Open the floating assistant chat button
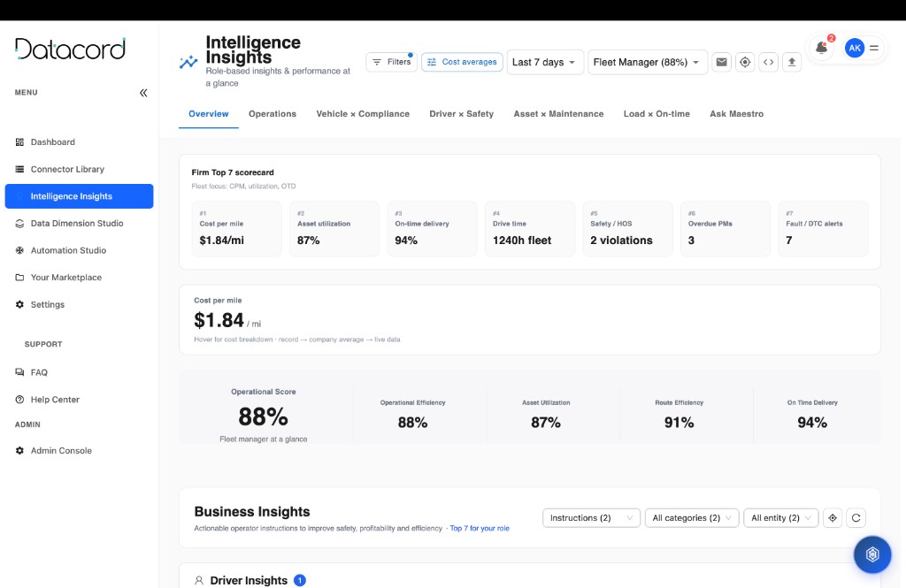This screenshot has width=906, height=588. pyautogui.click(x=872, y=554)
